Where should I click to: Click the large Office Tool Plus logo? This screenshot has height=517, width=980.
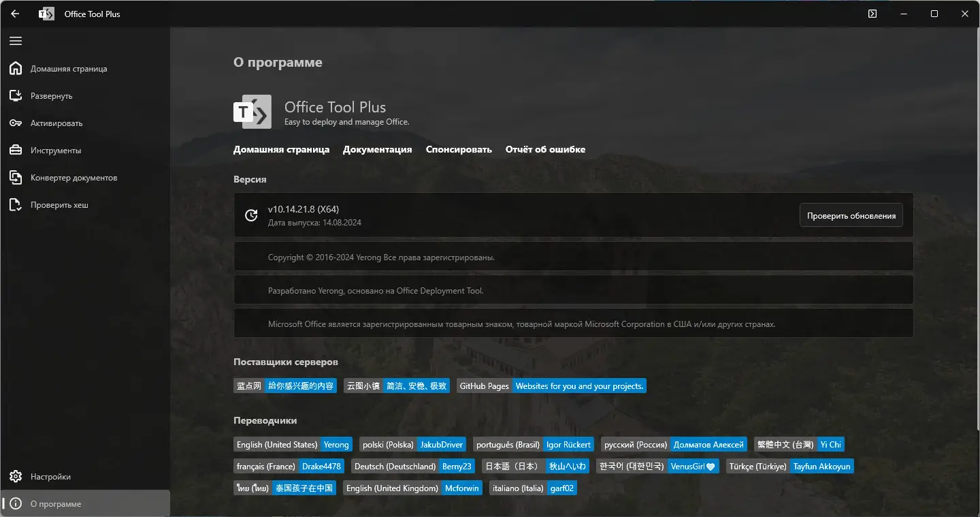click(252, 111)
